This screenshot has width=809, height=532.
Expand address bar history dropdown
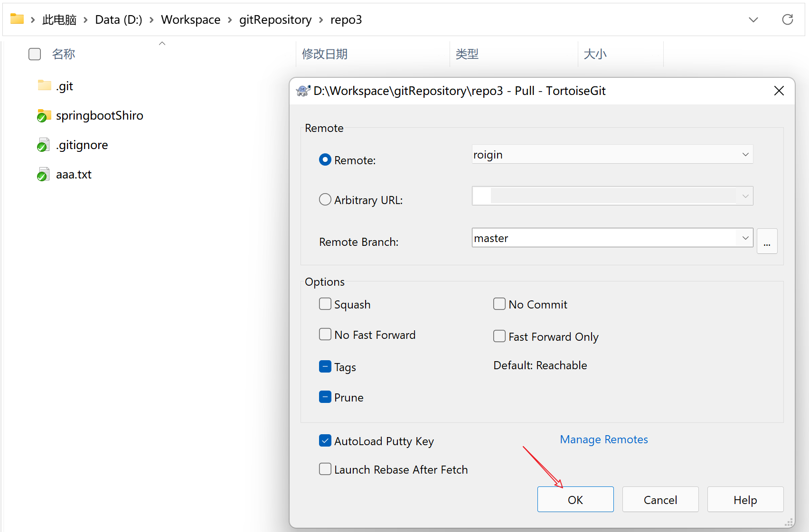pos(753,19)
